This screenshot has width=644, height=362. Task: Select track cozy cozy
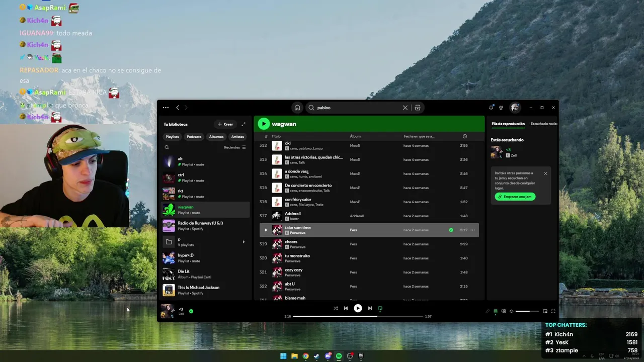[x=369, y=272]
